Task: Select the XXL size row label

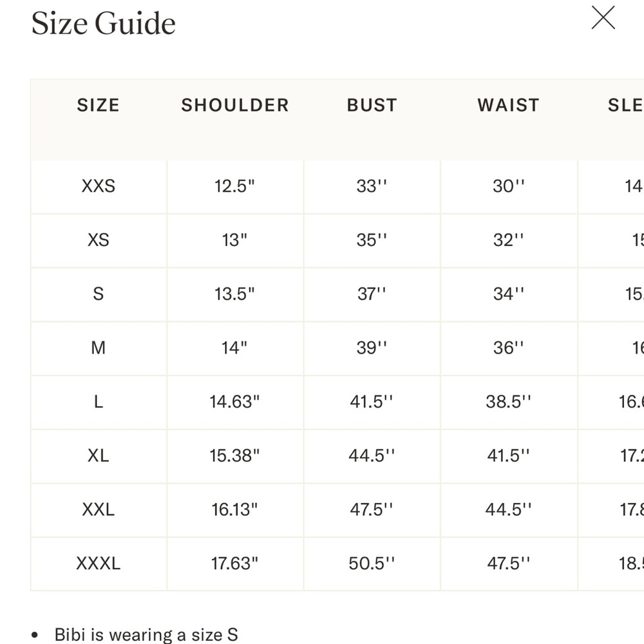Action: tap(99, 509)
